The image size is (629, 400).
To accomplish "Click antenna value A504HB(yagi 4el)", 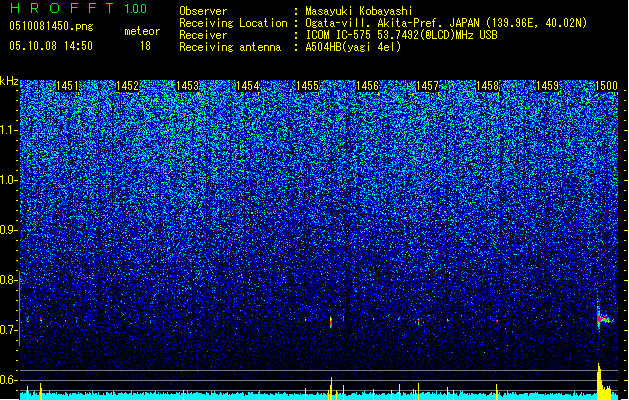I will [353, 47].
